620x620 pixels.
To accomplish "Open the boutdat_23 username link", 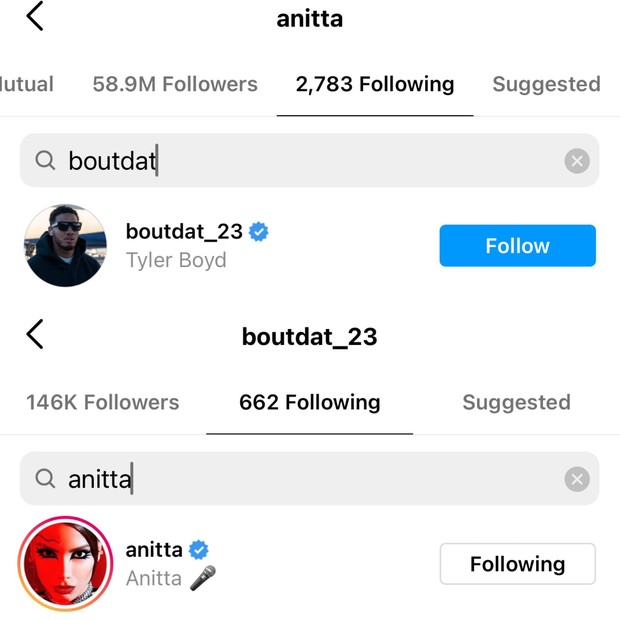I will pos(184,232).
